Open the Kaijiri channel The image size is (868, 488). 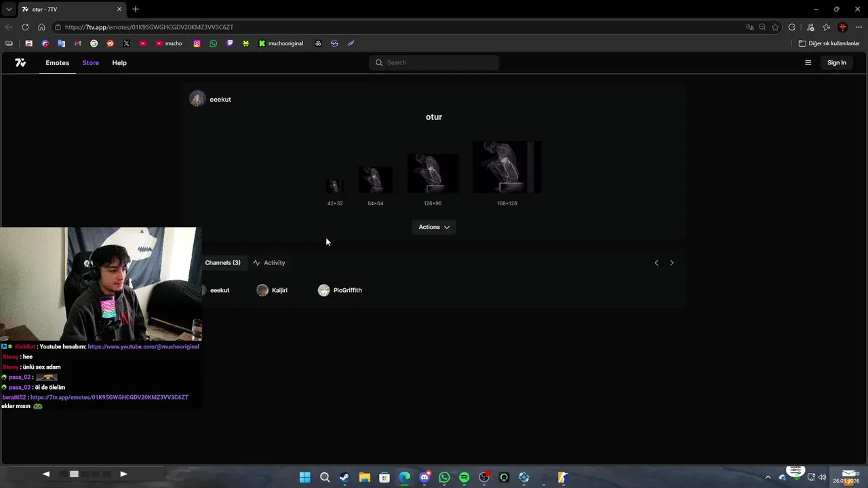tap(272, 290)
